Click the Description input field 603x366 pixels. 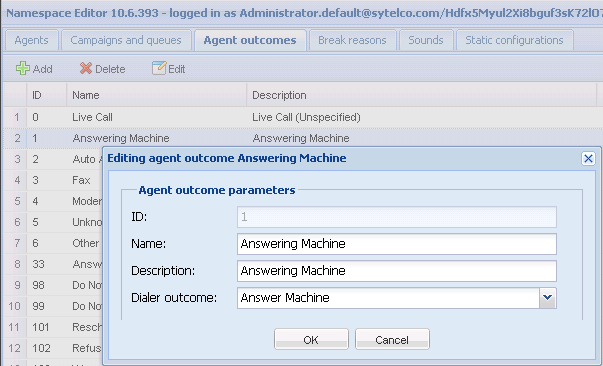coord(396,271)
